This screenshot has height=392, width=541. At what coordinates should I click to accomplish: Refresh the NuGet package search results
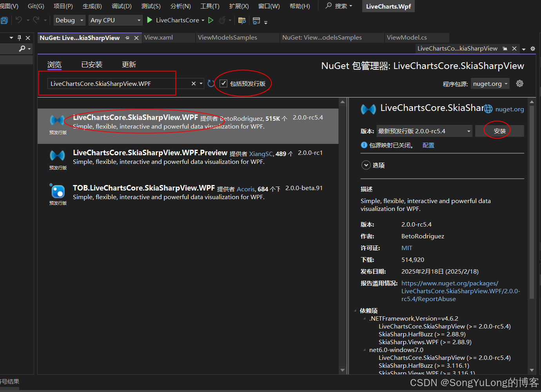click(211, 83)
